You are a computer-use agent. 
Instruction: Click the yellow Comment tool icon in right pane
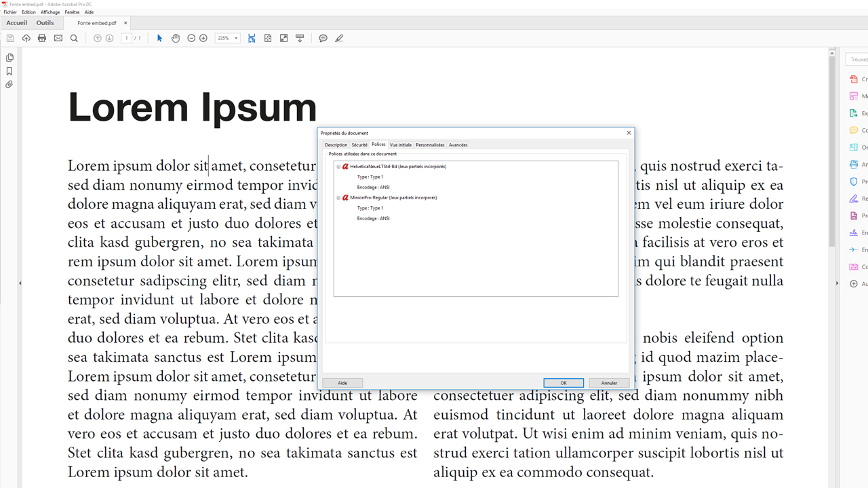(854, 130)
